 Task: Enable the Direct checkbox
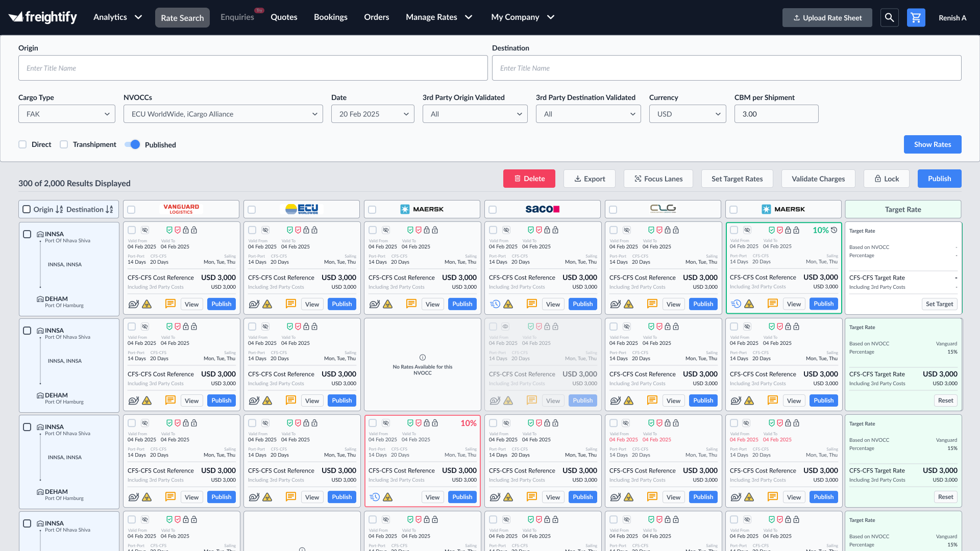(22, 144)
